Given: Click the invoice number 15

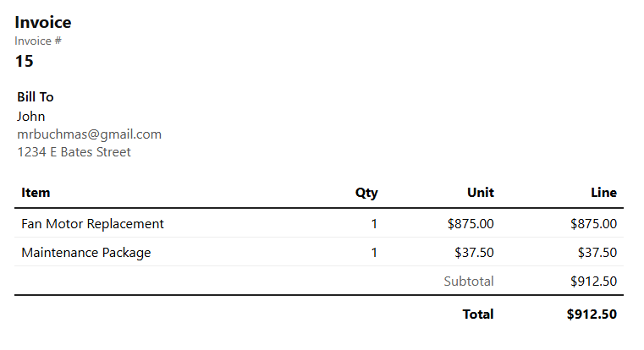Looking at the screenshot, I should click(x=24, y=61).
